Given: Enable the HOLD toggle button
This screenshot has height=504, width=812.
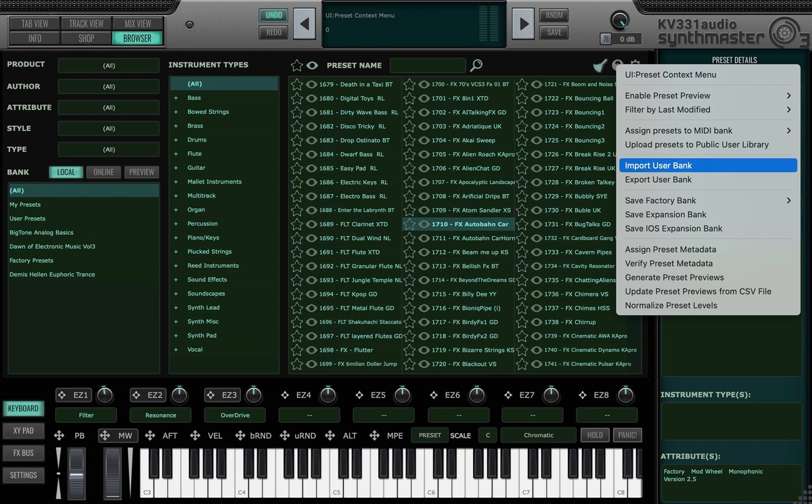Looking at the screenshot, I should pyautogui.click(x=595, y=435).
